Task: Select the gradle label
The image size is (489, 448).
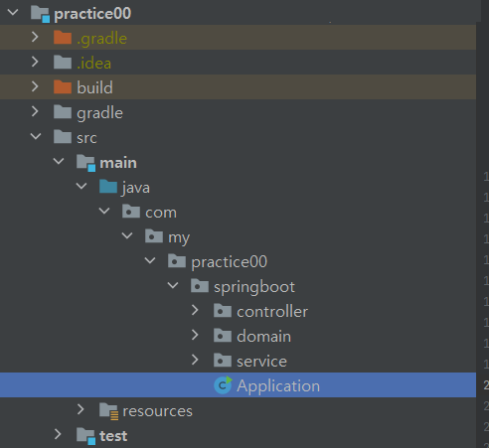Action: click(99, 113)
